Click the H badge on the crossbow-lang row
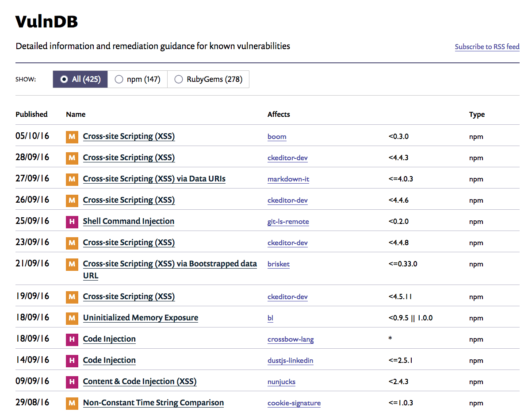Image resolution: width=532 pixels, height=412 pixels. pyautogui.click(x=72, y=339)
